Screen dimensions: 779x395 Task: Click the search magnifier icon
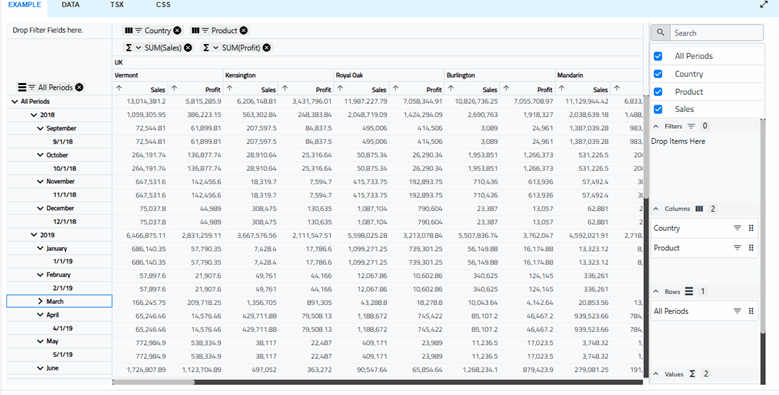[660, 33]
